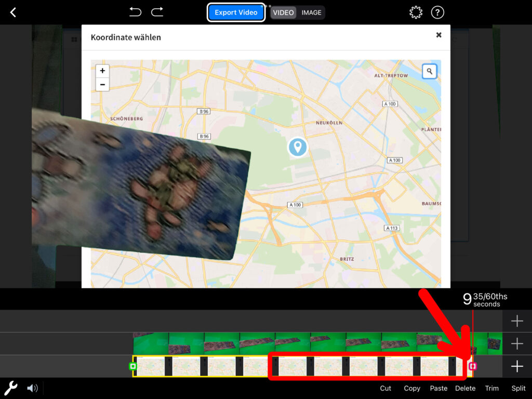The width and height of the screenshot is (532, 399).
Task: Mute audio with the speaker icon
Action: pos(32,388)
